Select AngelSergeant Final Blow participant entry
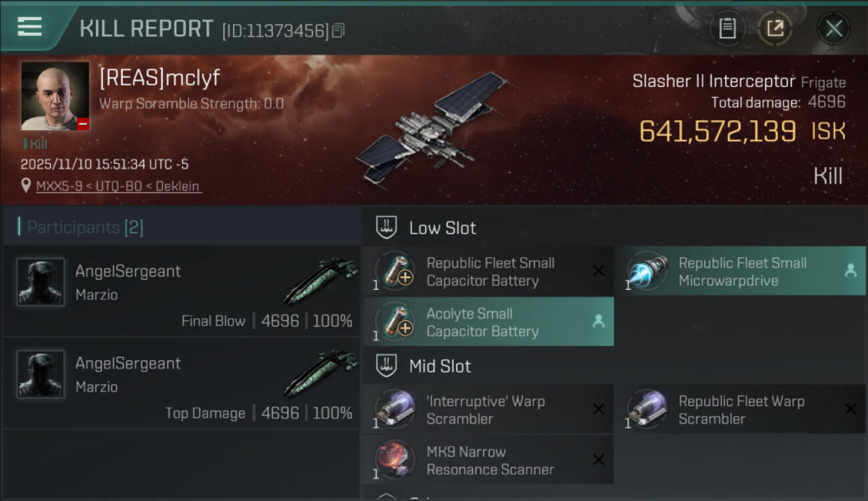 click(x=182, y=291)
